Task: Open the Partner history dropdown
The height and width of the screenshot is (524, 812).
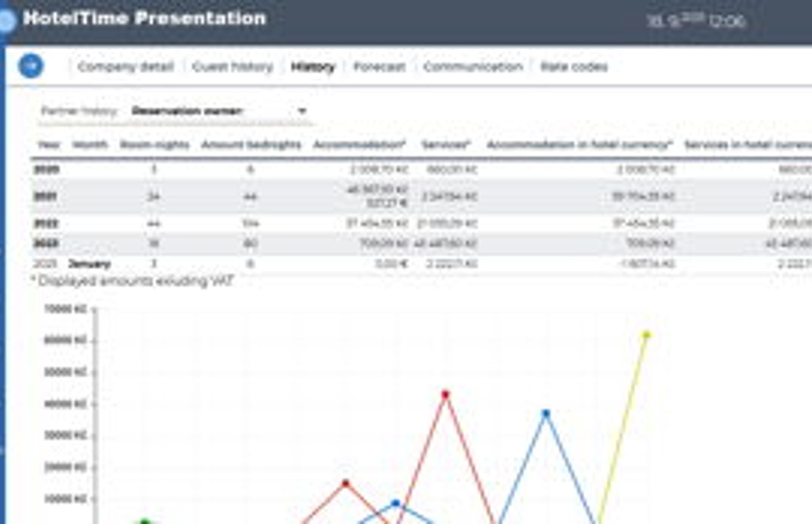Action: tap(219, 111)
